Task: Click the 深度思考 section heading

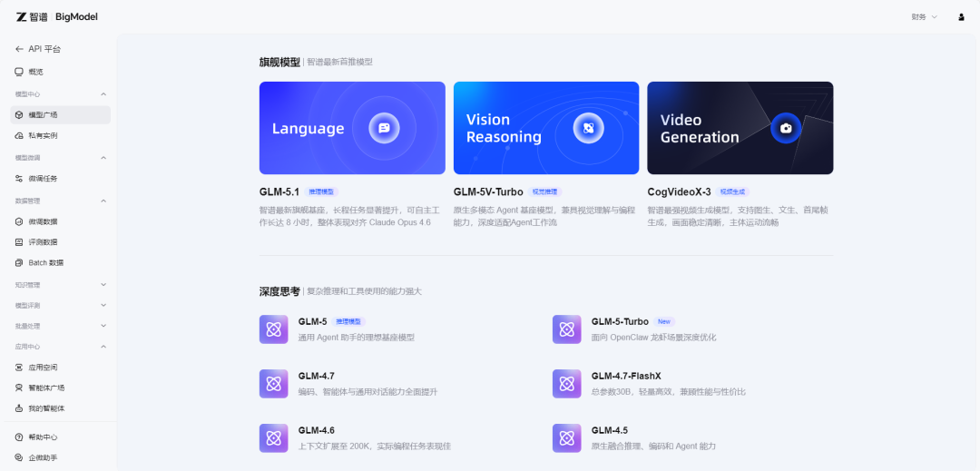Action: click(279, 291)
